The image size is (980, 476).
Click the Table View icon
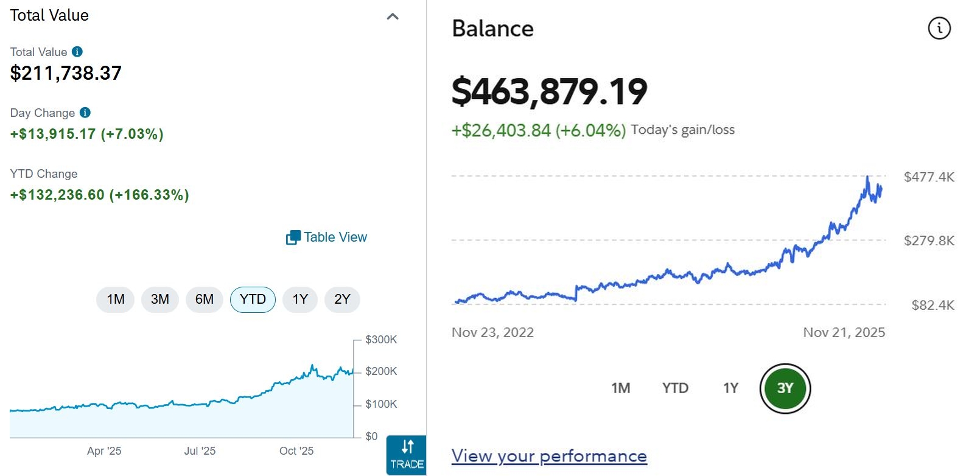coord(293,237)
